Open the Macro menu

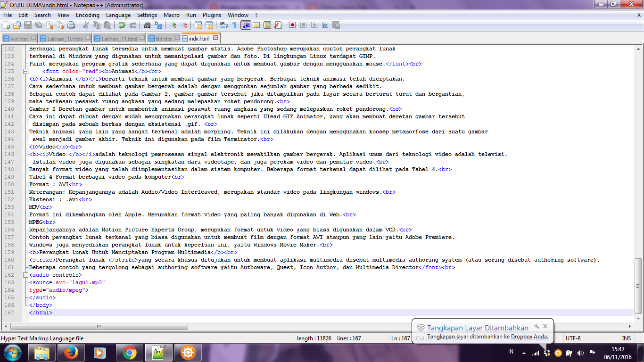click(x=172, y=15)
